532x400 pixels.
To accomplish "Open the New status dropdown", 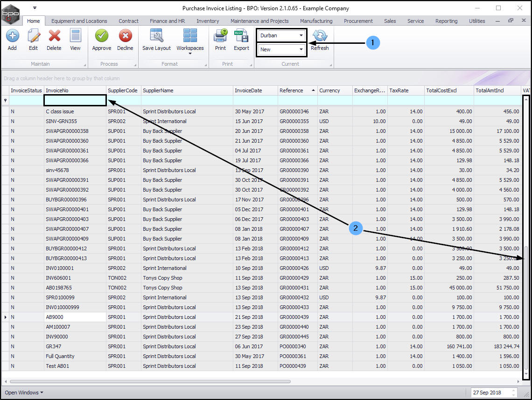I will pos(301,49).
